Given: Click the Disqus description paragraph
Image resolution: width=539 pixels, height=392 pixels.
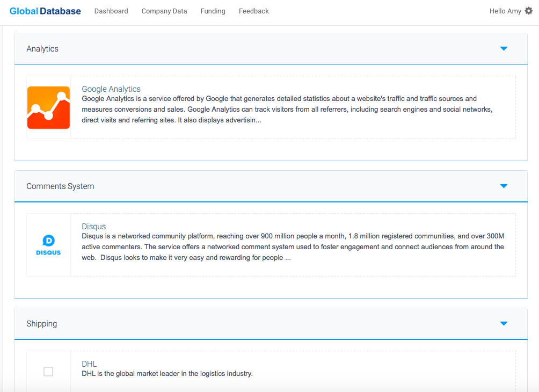Looking at the screenshot, I should pyautogui.click(x=293, y=247).
